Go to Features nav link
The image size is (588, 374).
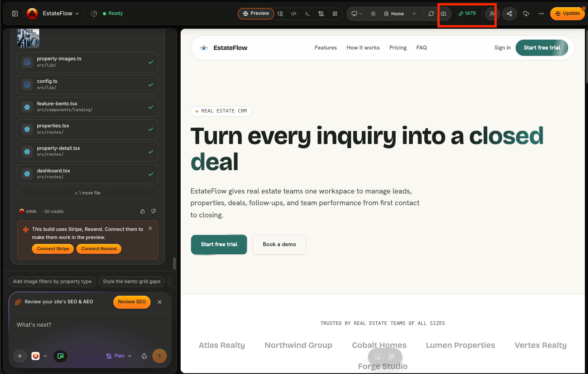(x=325, y=48)
